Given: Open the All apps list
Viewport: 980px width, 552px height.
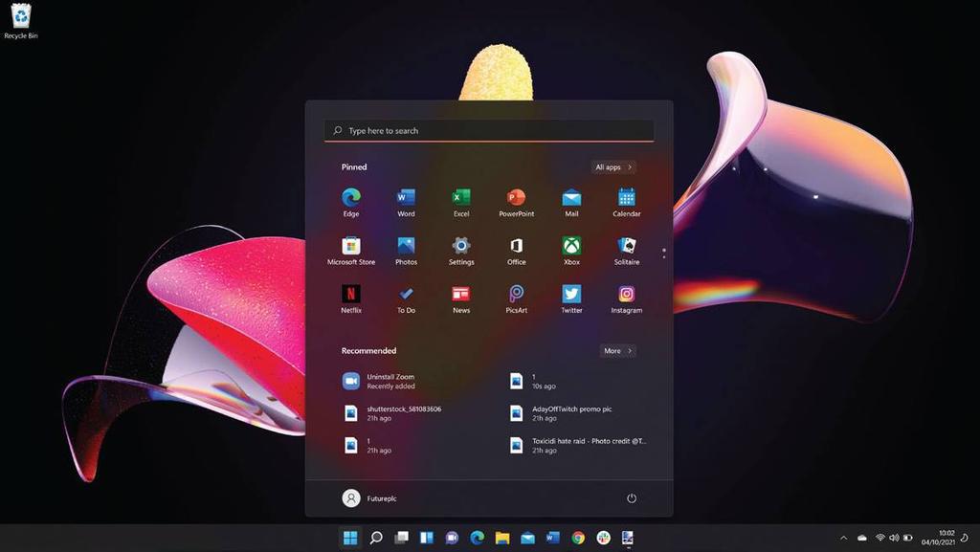Looking at the screenshot, I should pos(613,167).
